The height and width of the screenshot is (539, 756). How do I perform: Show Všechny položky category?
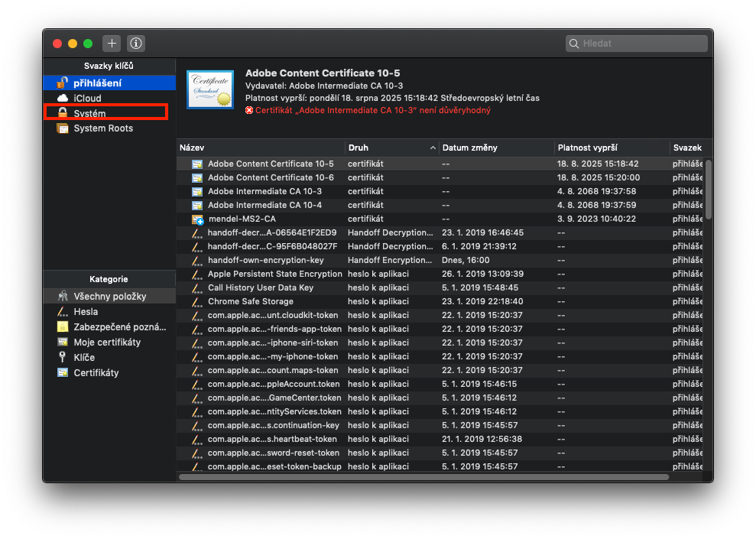point(109,296)
